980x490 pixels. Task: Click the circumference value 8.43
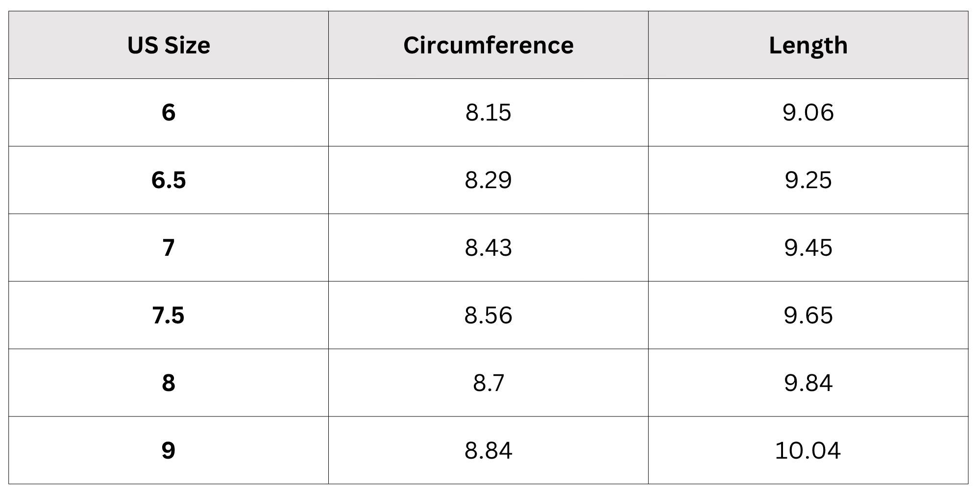coord(489,247)
